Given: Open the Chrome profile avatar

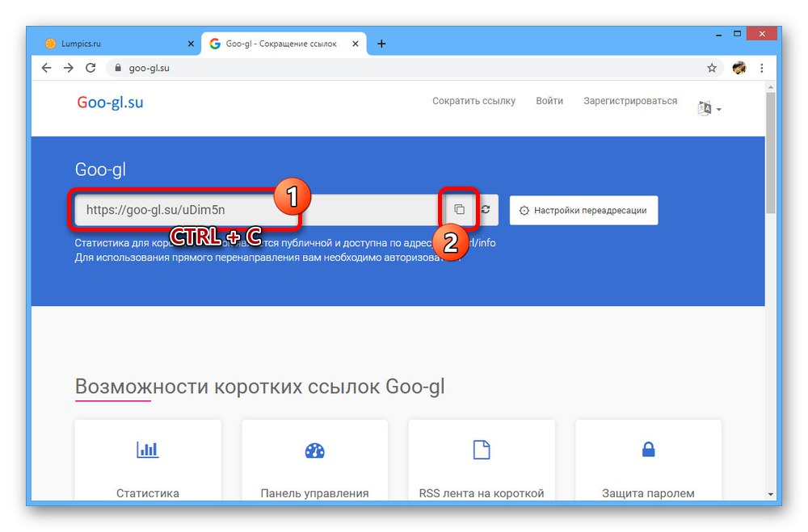Looking at the screenshot, I should click(739, 68).
